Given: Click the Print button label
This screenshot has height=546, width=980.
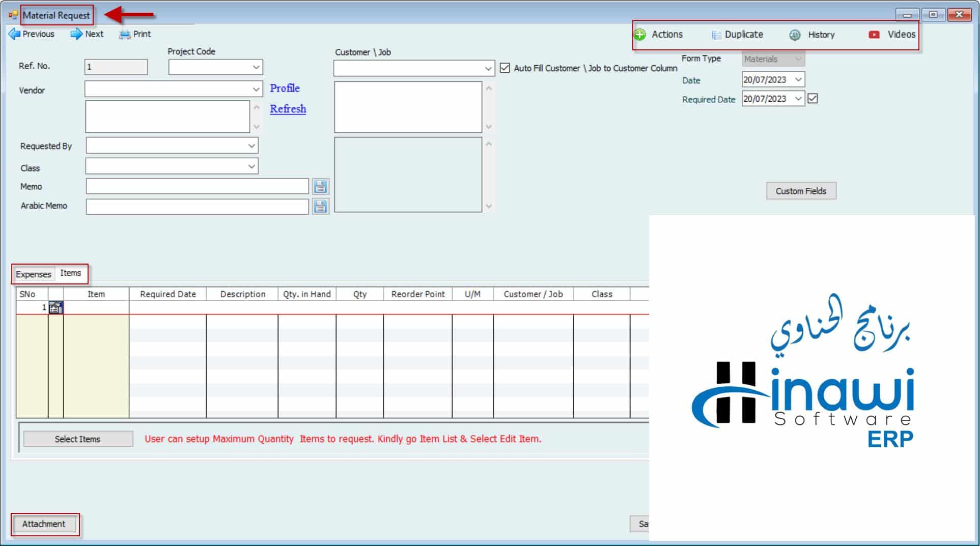Looking at the screenshot, I should (142, 34).
